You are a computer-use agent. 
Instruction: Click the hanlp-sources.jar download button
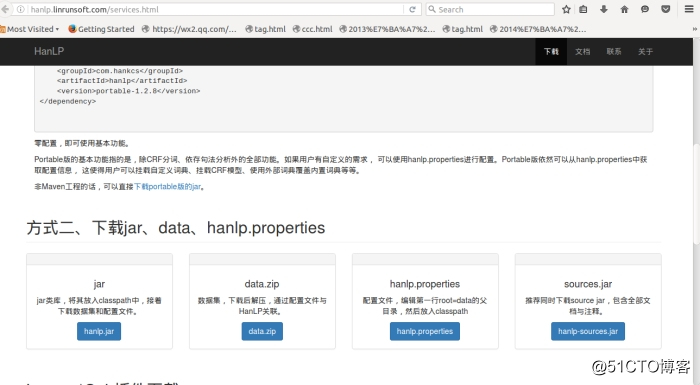click(588, 331)
